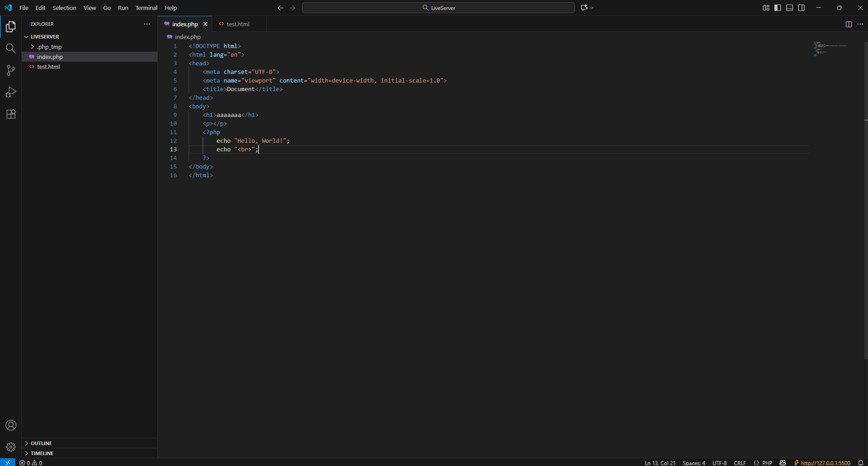The width and height of the screenshot is (868, 466).
Task: Toggle the primary sidebar visibility
Action: [777, 7]
